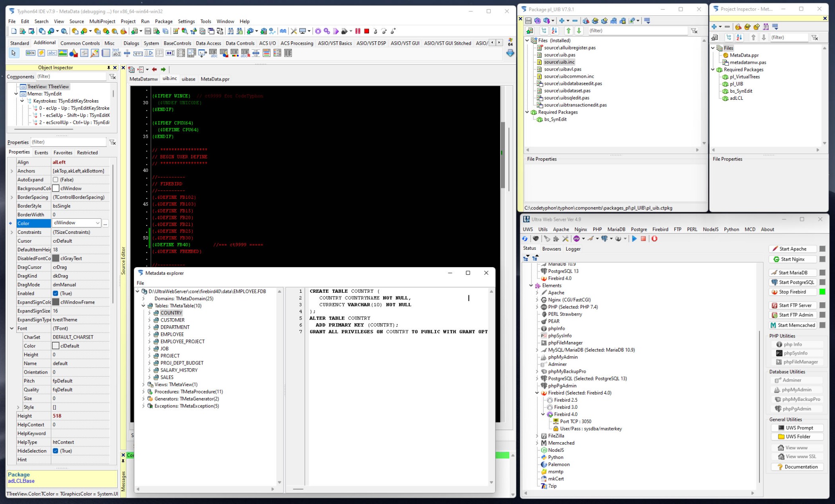The height and width of the screenshot is (504, 835).
Task: Click the green forward arrow in source editor toolbar
Action: [163, 70]
